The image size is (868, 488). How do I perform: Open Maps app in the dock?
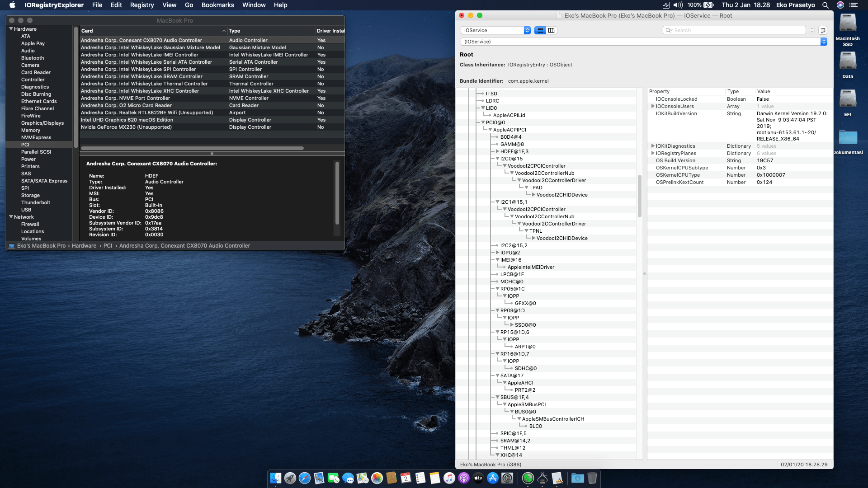(x=363, y=478)
